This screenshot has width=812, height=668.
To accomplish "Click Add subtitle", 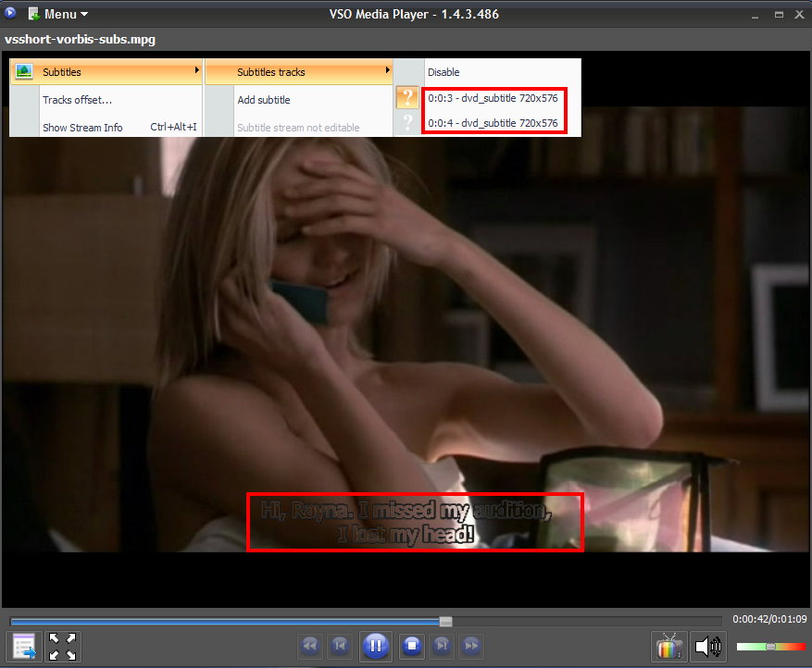I will click(264, 100).
